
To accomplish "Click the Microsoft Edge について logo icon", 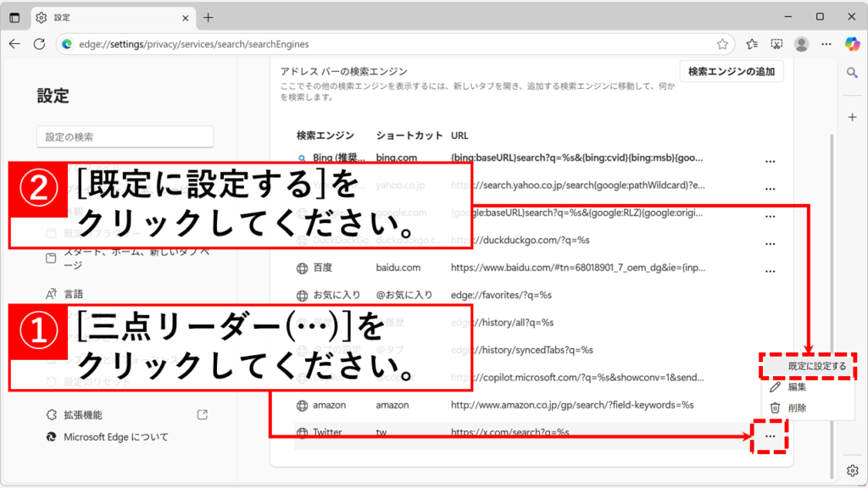I will pyautogui.click(x=51, y=437).
